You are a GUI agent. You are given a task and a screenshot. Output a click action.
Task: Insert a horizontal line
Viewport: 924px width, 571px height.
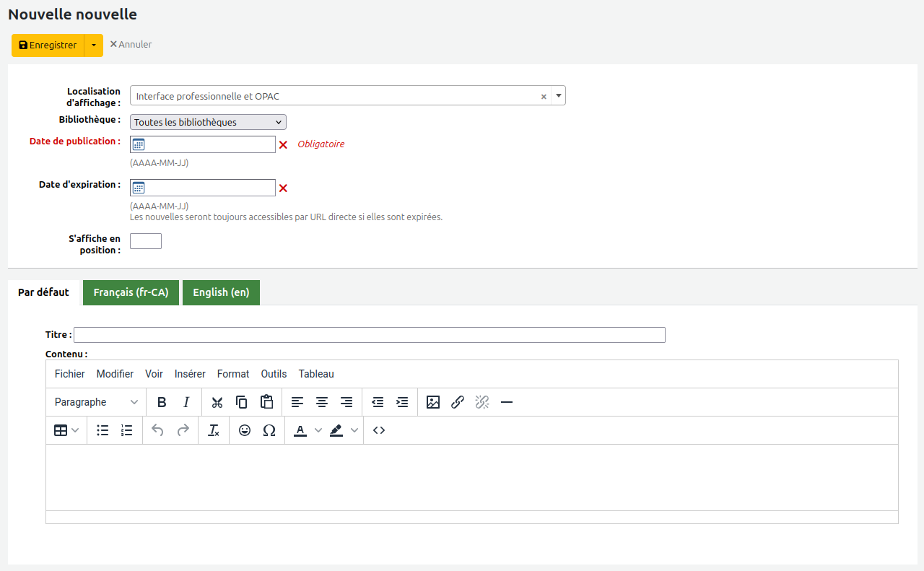coord(507,402)
